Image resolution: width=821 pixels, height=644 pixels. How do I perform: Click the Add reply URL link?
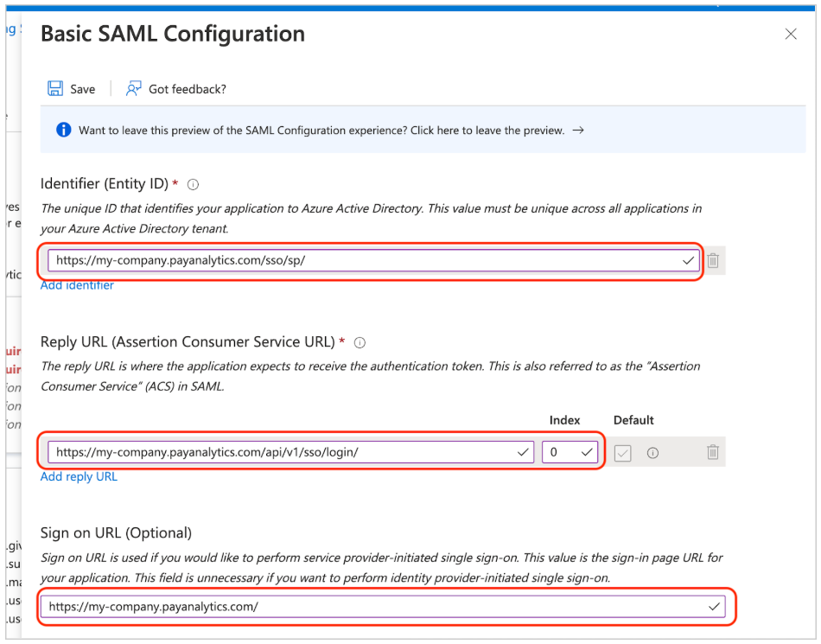pos(79,476)
